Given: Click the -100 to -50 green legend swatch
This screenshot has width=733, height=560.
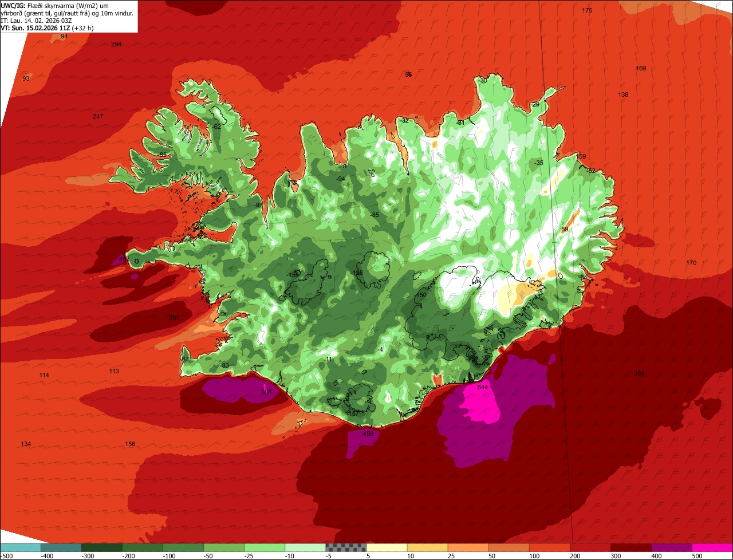Looking at the screenshot, I should pyautogui.click(x=183, y=547).
